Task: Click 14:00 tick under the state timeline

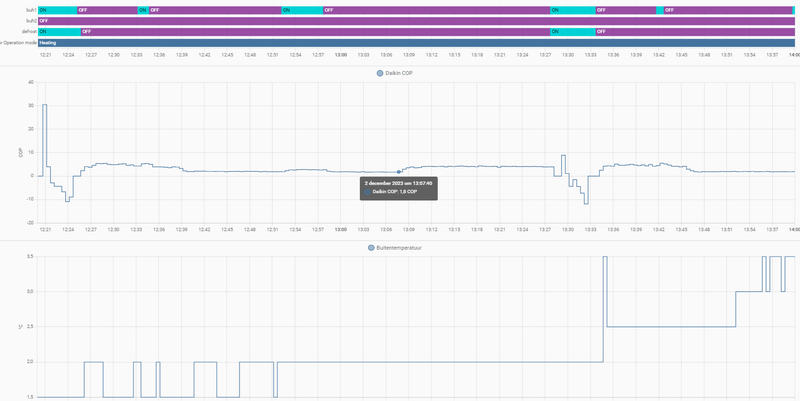Action: [792, 55]
